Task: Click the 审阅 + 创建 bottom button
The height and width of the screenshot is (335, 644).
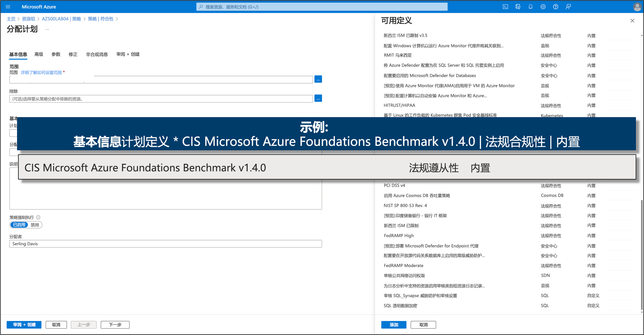Action: pyautogui.click(x=24, y=325)
